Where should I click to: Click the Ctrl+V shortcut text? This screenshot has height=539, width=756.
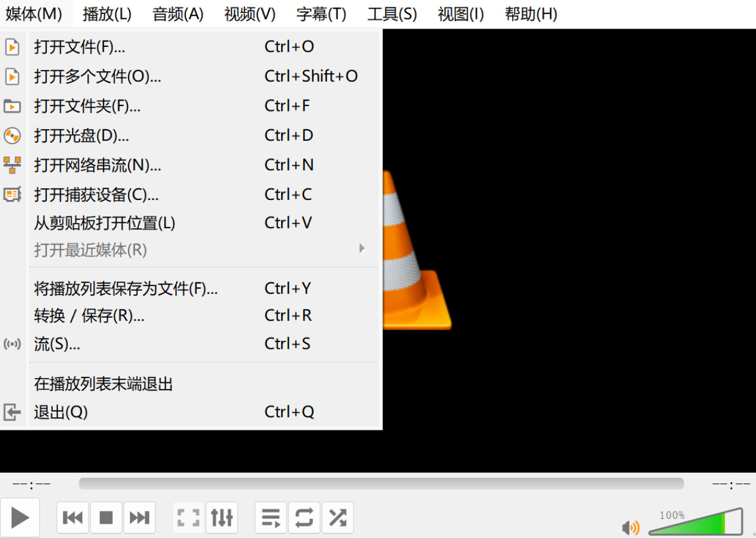click(288, 223)
